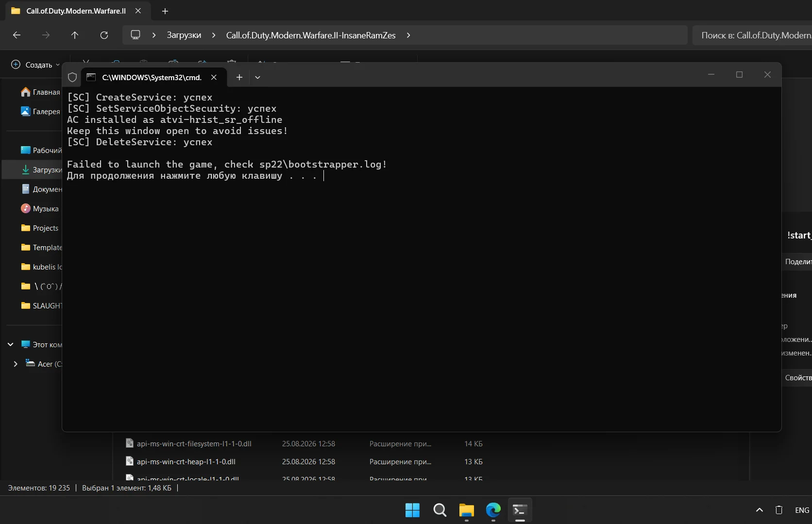
Task: Close the cmd terminal tab
Action: coord(214,77)
